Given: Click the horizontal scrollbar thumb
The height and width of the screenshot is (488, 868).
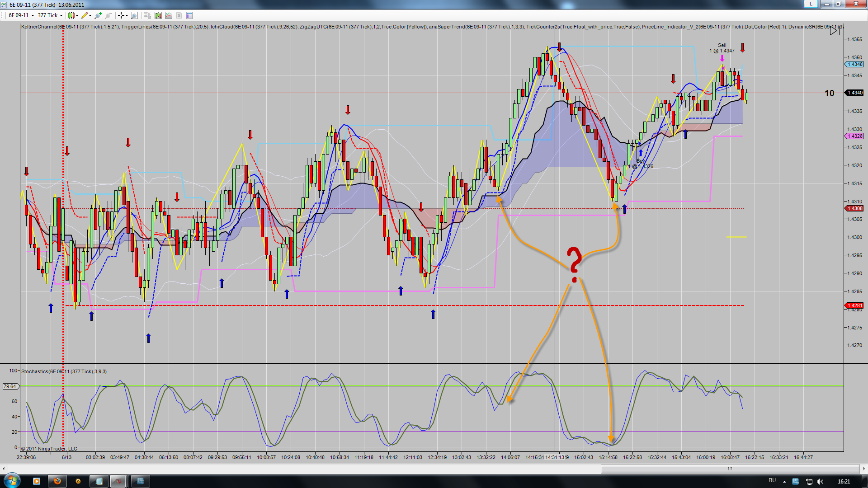Looking at the screenshot, I should [x=730, y=469].
